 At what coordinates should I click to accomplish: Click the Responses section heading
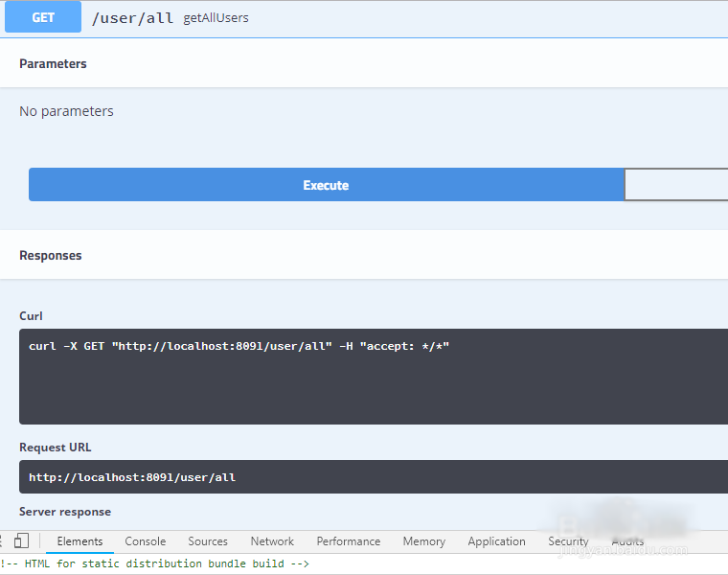pyautogui.click(x=51, y=255)
